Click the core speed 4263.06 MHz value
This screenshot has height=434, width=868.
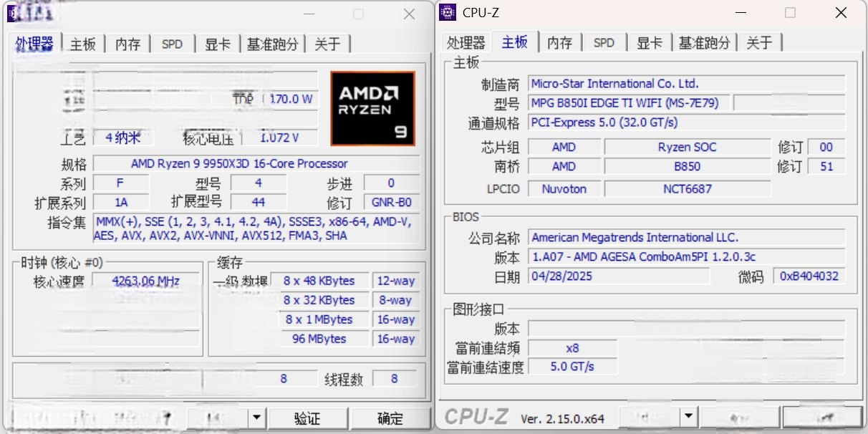[x=146, y=281]
